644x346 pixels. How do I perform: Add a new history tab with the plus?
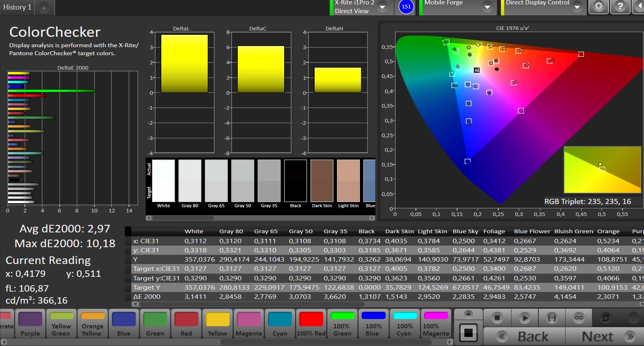pyautogui.click(x=44, y=8)
